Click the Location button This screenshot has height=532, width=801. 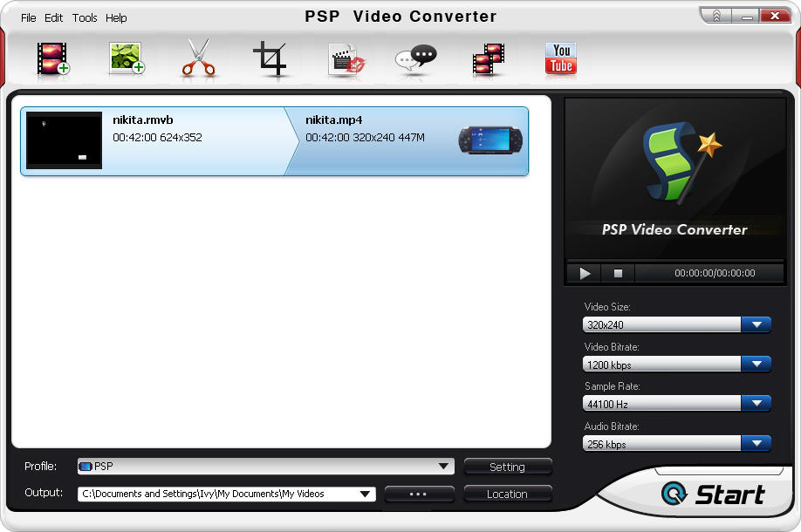tap(508, 494)
